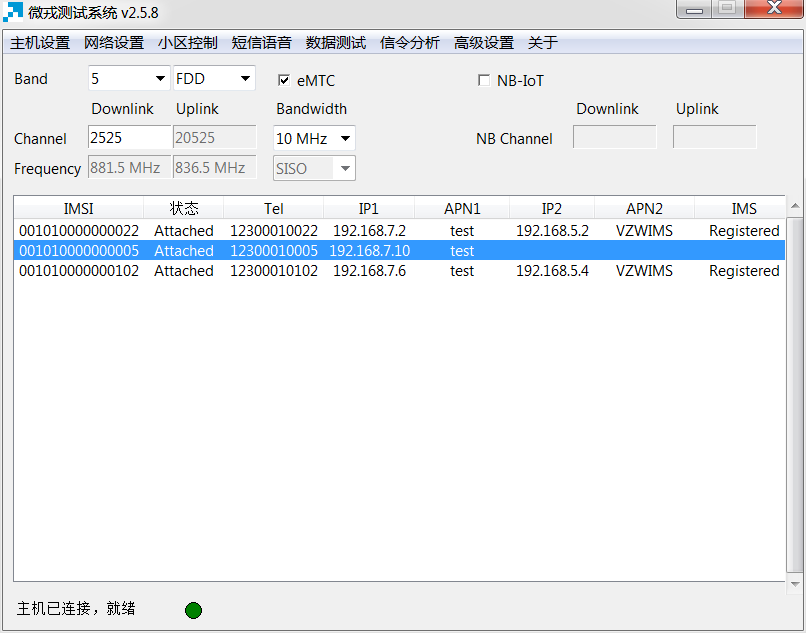Open the SISO antenna mode dropdown

tap(314, 168)
